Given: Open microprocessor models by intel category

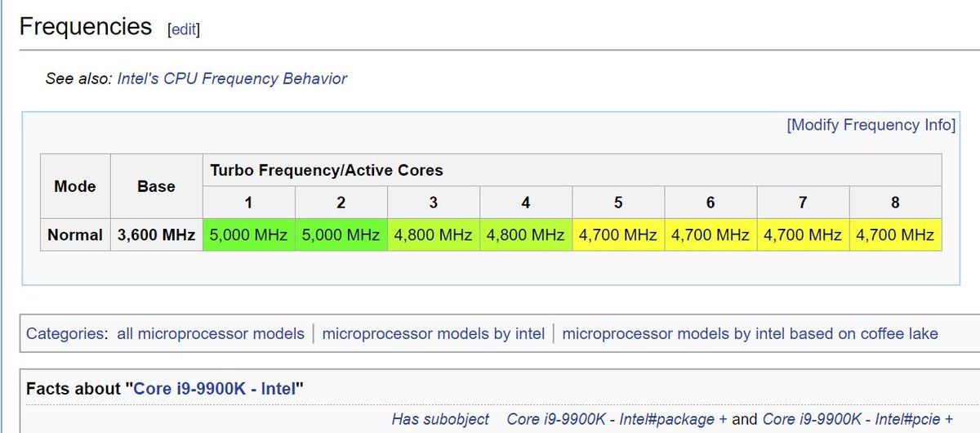Looking at the screenshot, I should point(434,333).
